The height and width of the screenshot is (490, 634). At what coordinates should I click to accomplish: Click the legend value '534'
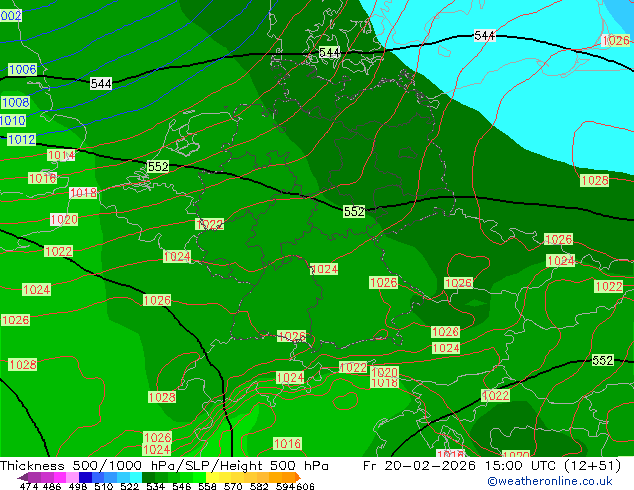coord(155,486)
